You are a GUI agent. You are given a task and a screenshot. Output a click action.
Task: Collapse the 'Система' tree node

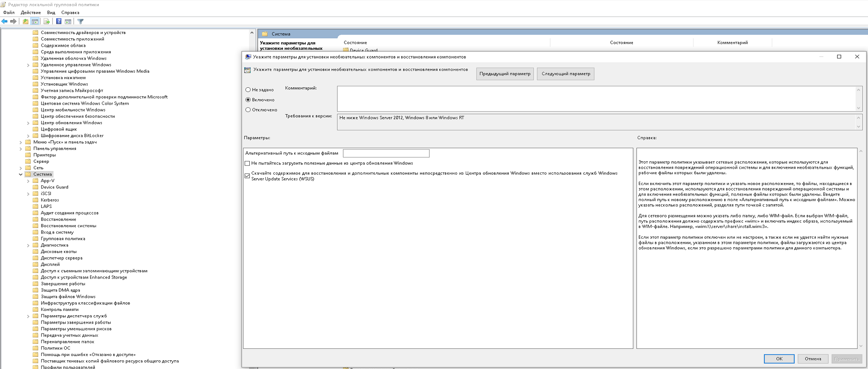[x=21, y=174]
